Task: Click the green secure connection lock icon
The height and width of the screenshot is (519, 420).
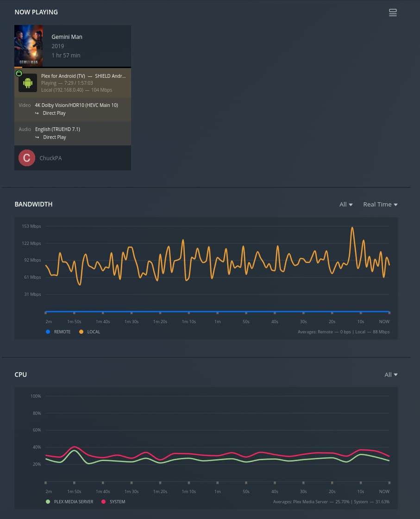Action: click(x=19, y=73)
